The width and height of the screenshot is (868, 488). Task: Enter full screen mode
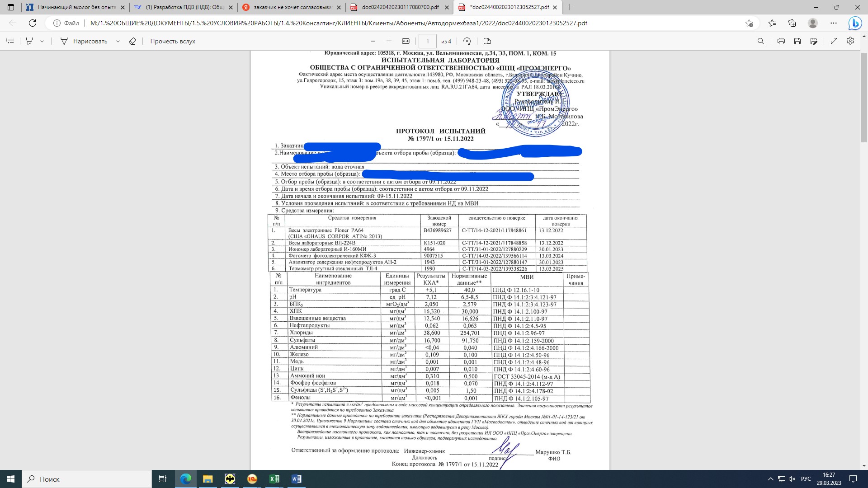[834, 41]
